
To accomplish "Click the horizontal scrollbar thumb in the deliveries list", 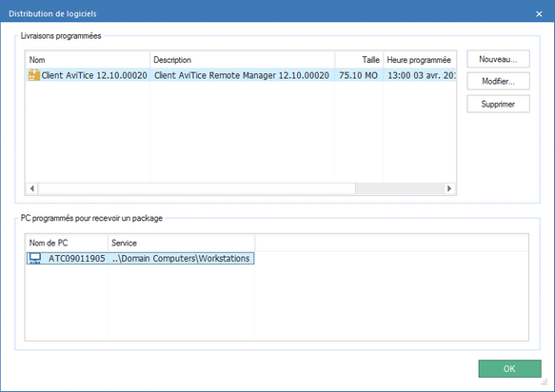I will coord(197,188).
